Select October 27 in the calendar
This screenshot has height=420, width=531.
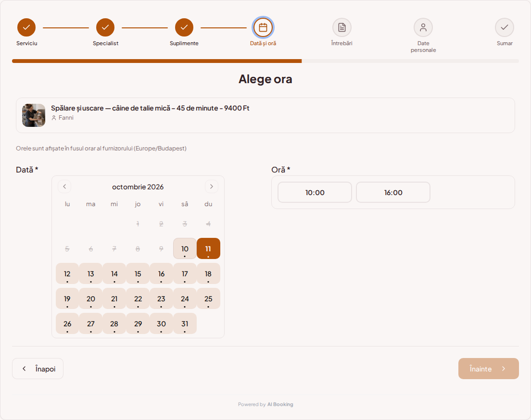tap(91, 323)
